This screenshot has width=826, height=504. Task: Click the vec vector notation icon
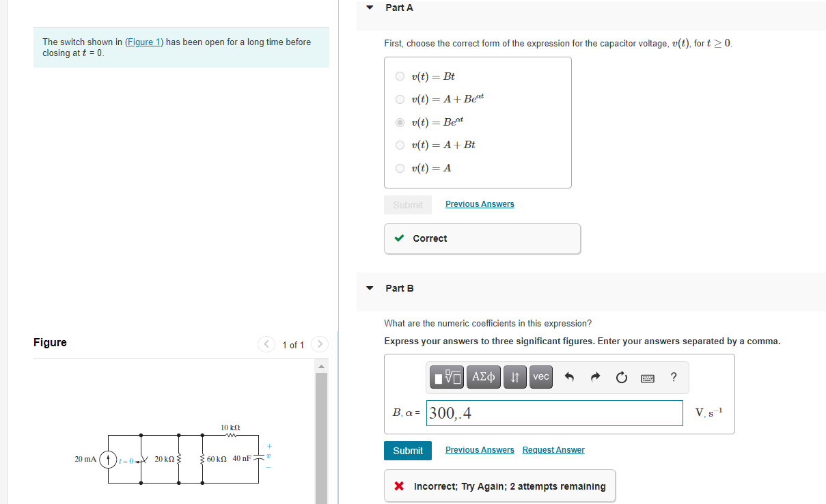tap(540, 377)
